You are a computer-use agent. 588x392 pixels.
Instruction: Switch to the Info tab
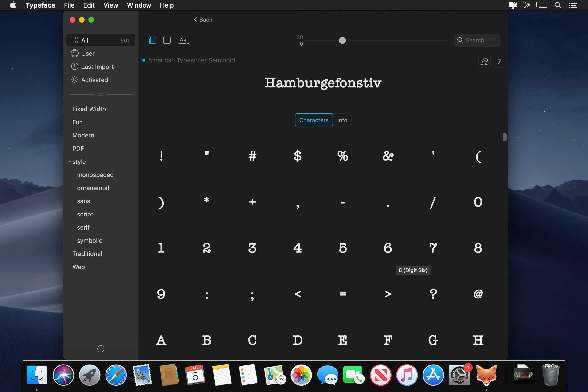tap(342, 120)
